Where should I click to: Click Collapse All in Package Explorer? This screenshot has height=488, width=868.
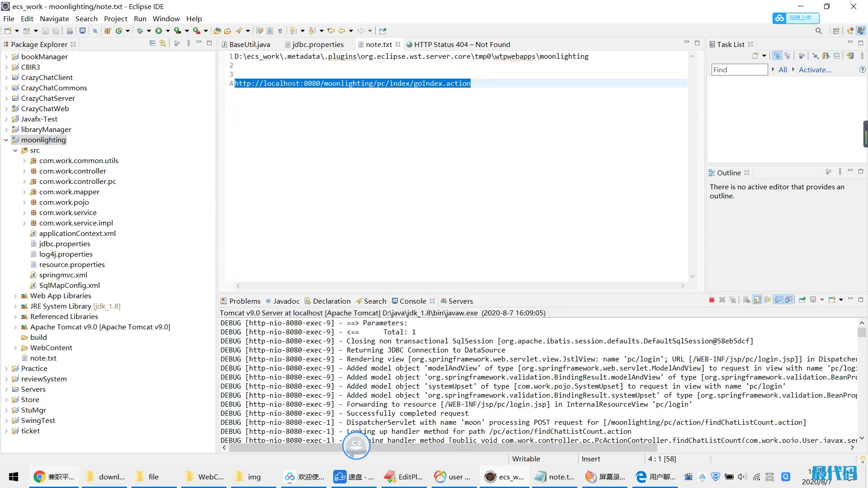coord(152,43)
